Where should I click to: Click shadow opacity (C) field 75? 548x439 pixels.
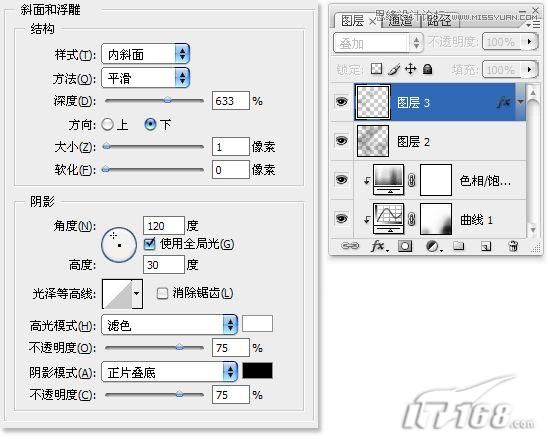231,395
